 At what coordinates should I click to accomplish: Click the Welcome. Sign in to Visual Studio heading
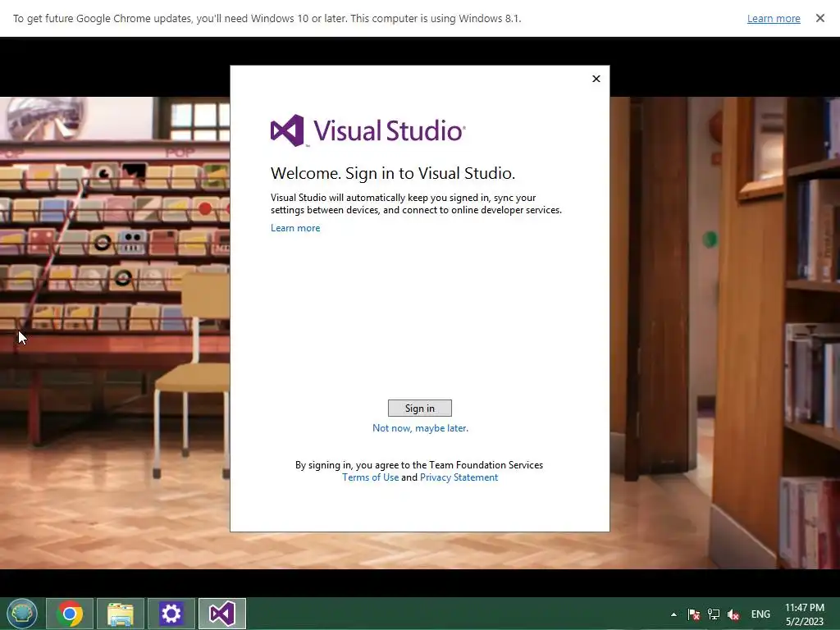coord(393,173)
